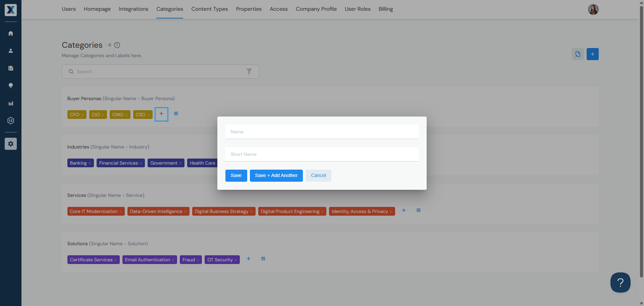This screenshot has height=306, width=644.
Task: Open the bar chart analytics sidebar icon
Action: point(11,103)
